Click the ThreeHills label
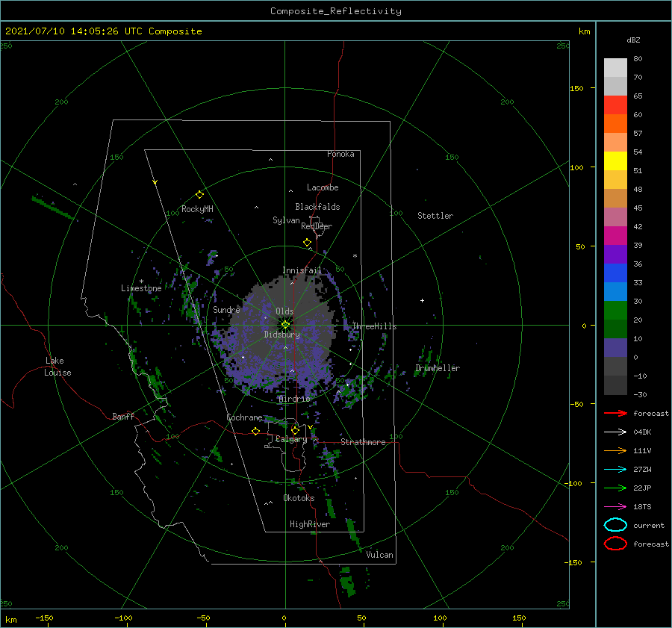The height and width of the screenshot is (628, 672). 374,326
